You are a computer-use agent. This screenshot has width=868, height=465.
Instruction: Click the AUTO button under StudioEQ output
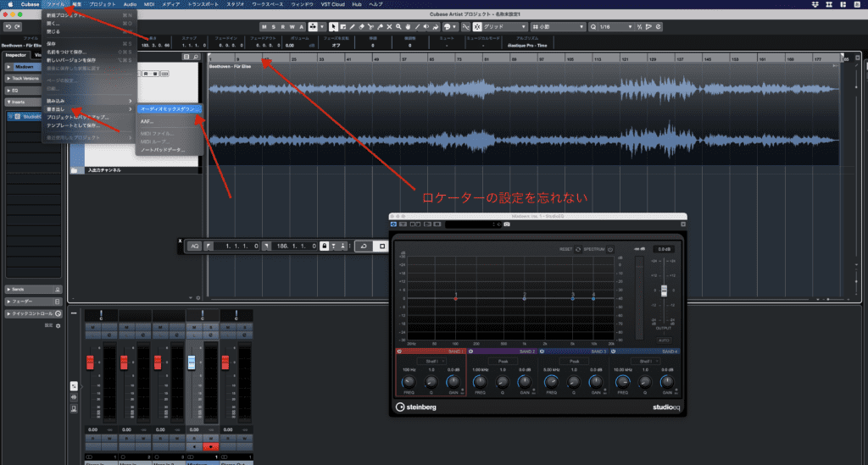(664, 340)
